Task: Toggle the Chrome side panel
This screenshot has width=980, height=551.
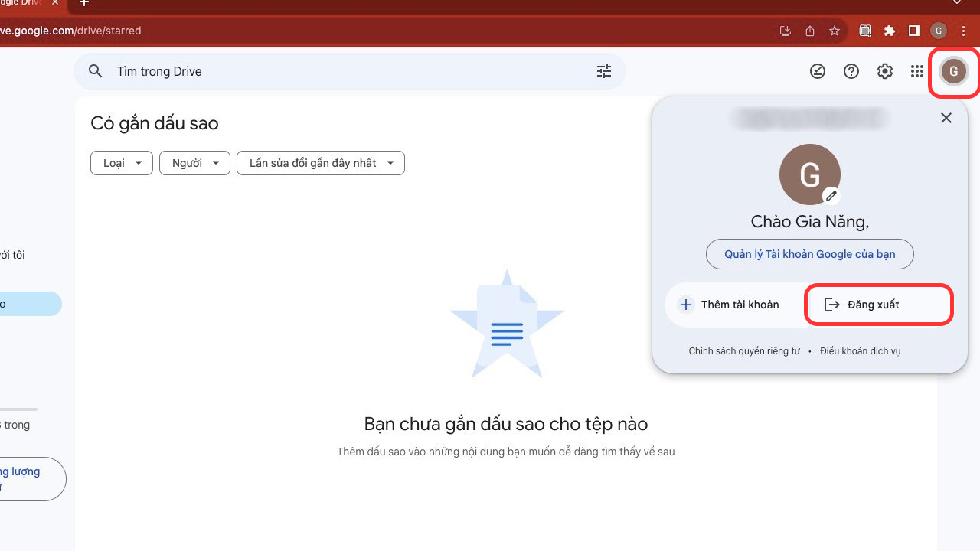Action: click(x=914, y=31)
